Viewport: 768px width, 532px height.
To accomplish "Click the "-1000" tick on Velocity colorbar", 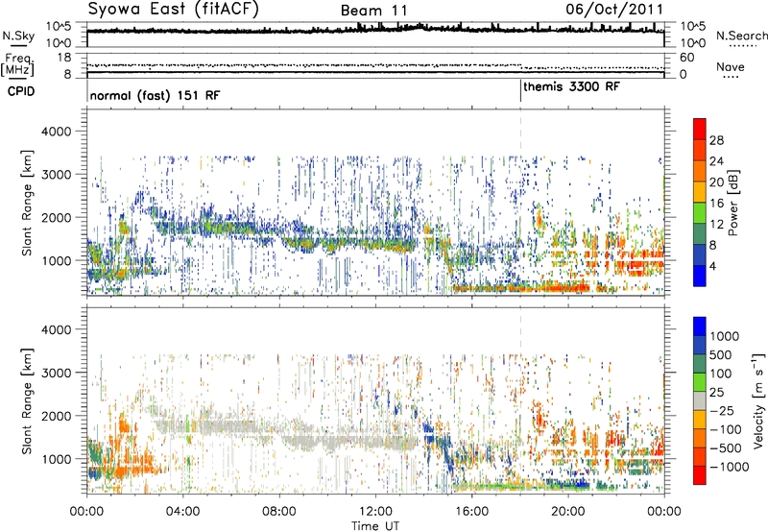I will [x=729, y=467].
